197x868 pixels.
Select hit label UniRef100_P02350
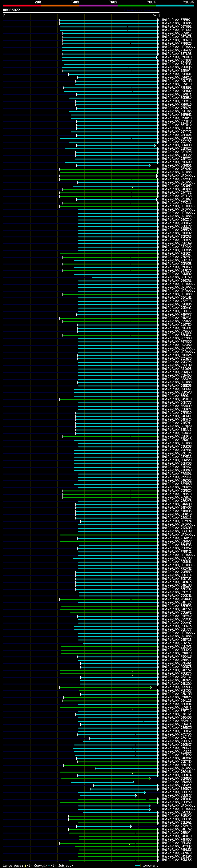[177, 345]
